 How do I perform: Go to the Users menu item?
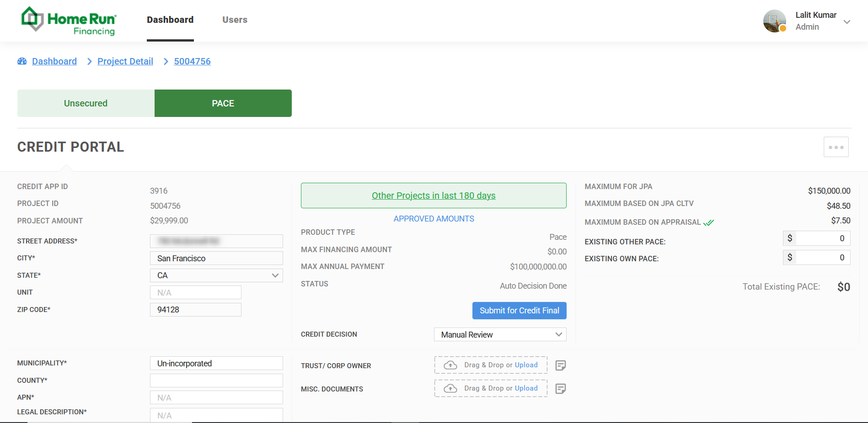coord(235,20)
